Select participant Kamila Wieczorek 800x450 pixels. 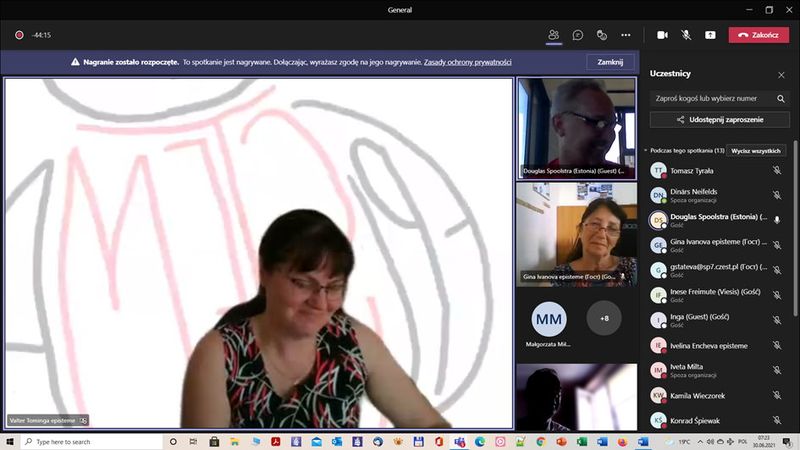715,395
